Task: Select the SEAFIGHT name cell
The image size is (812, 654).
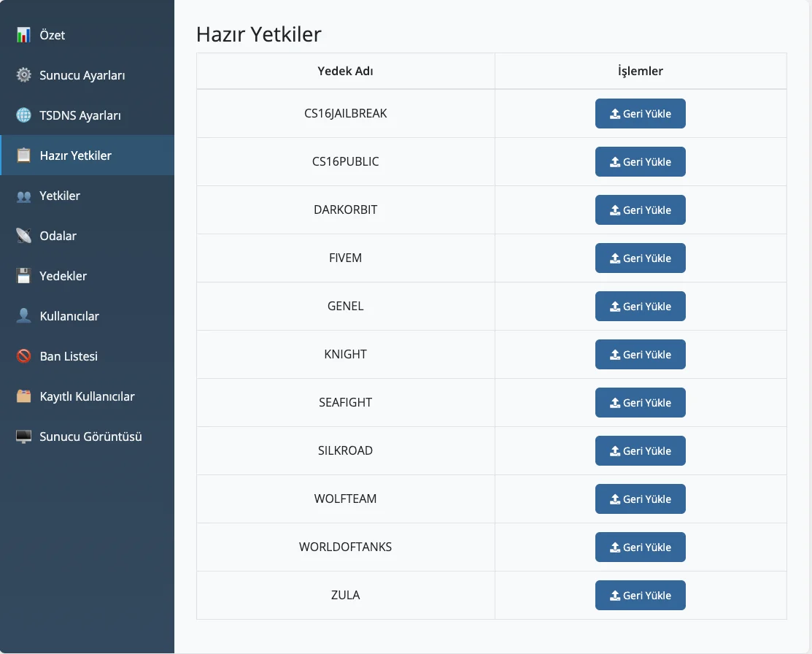Action: click(345, 403)
